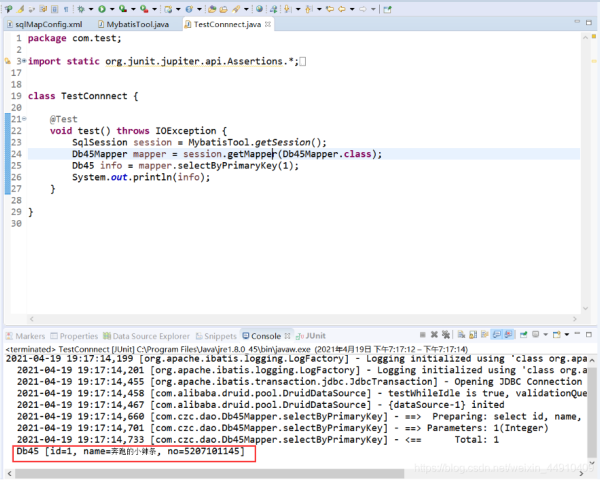Open the External Tools dropdown arrow

click(155, 9)
